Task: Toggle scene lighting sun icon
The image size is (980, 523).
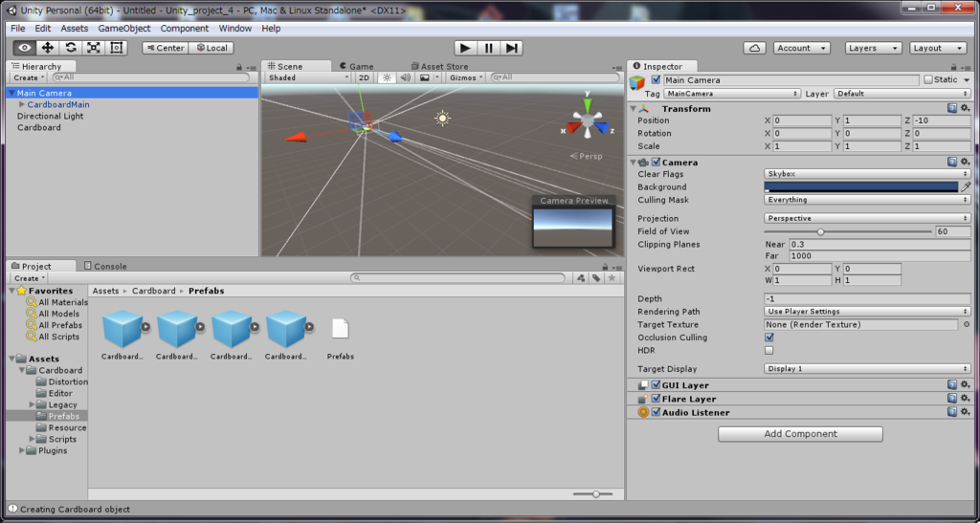Action: point(387,77)
